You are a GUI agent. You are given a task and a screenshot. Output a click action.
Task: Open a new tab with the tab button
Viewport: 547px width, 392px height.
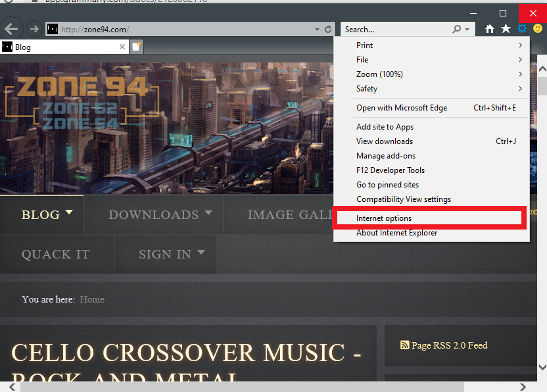coord(136,47)
